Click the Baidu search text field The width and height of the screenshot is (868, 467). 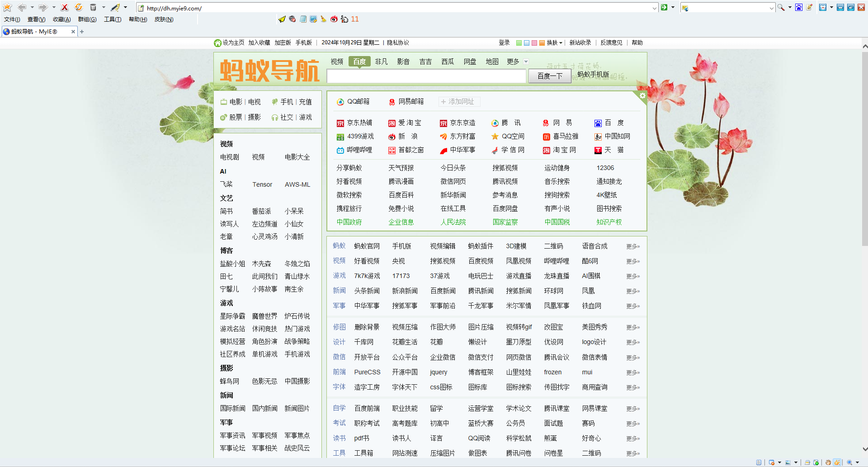tap(426, 76)
